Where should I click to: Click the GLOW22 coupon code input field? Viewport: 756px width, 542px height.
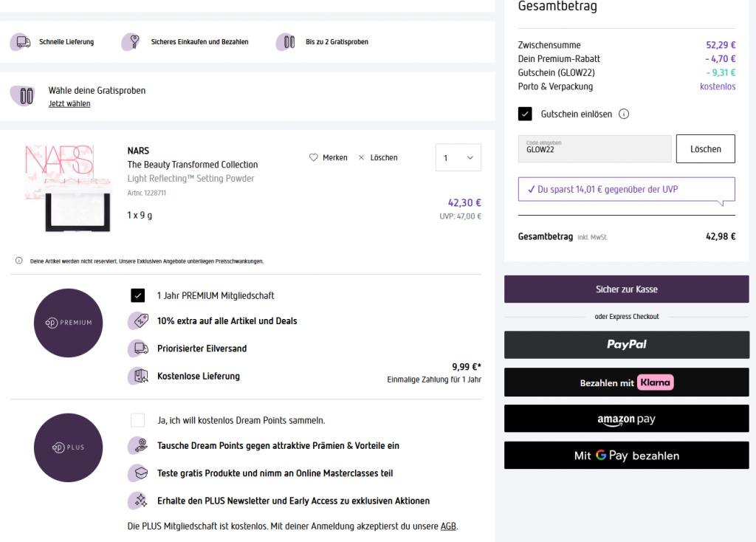tap(595, 148)
